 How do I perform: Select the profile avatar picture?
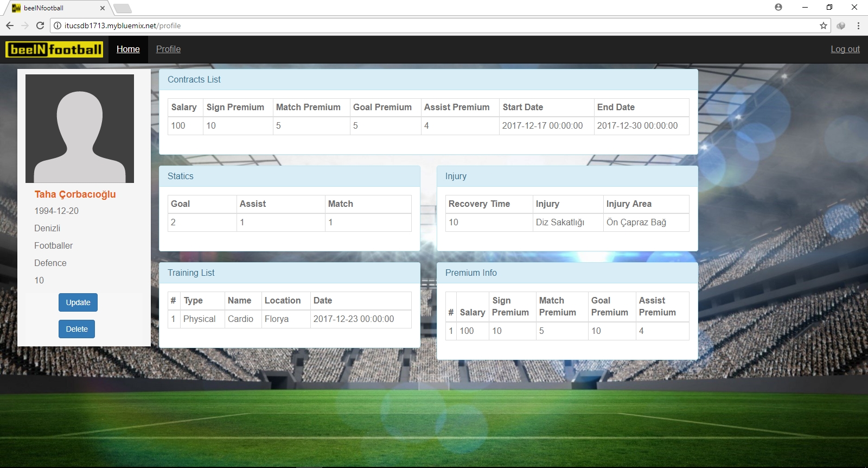pos(80,129)
